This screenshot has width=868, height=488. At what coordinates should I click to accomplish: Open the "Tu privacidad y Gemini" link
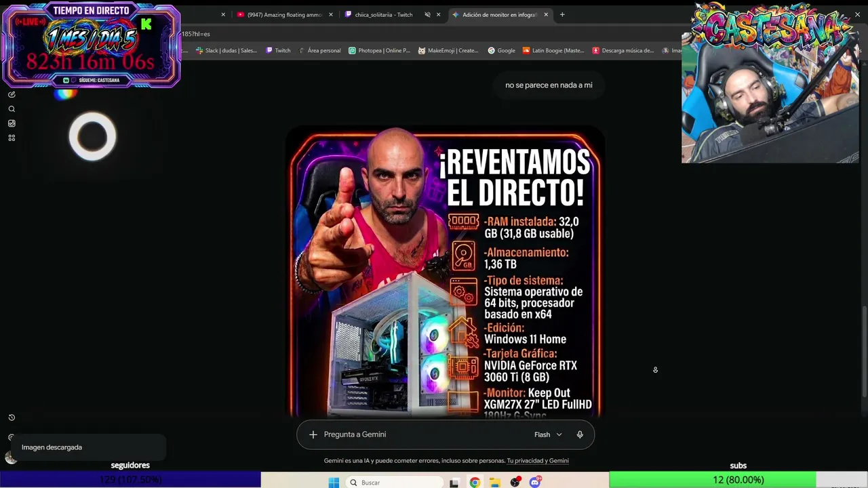538,461
